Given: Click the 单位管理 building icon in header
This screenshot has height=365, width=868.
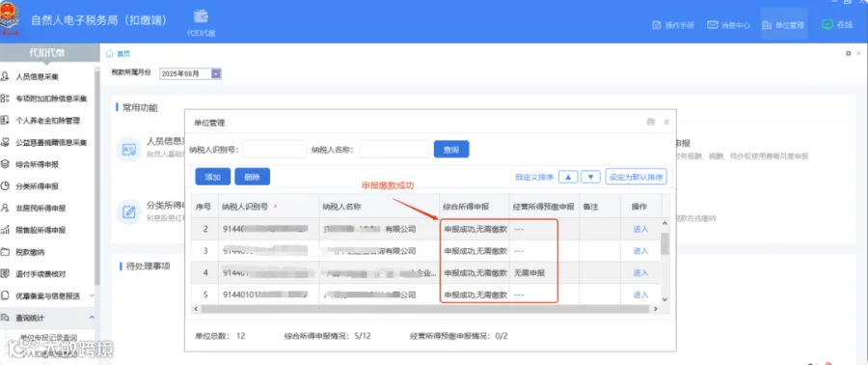Looking at the screenshot, I should pyautogui.click(x=767, y=25).
